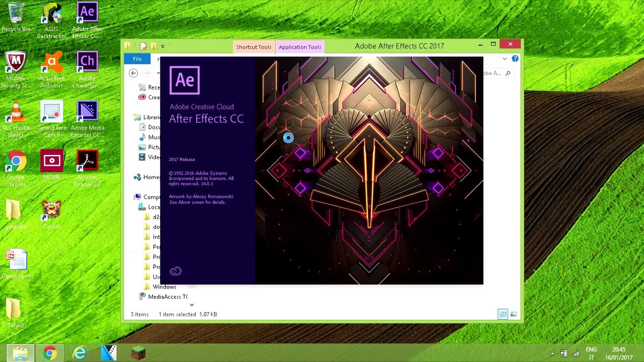Image resolution: width=644 pixels, height=362 pixels.
Task: Open McAfee Security Scan desktop icon
Action: (x=16, y=70)
